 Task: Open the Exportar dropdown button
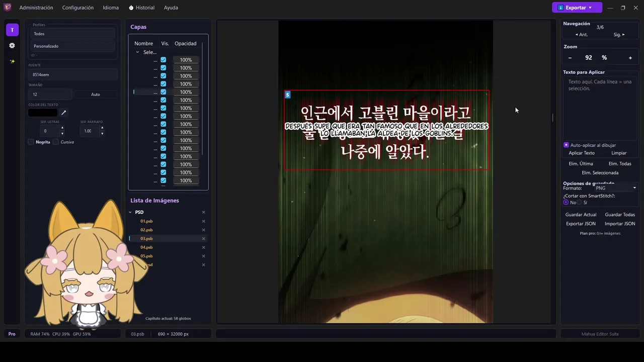[x=577, y=8]
